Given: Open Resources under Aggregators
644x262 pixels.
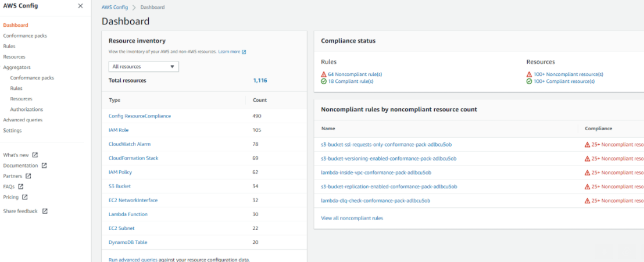Looking at the screenshot, I should pyautogui.click(x=22, y=99).
